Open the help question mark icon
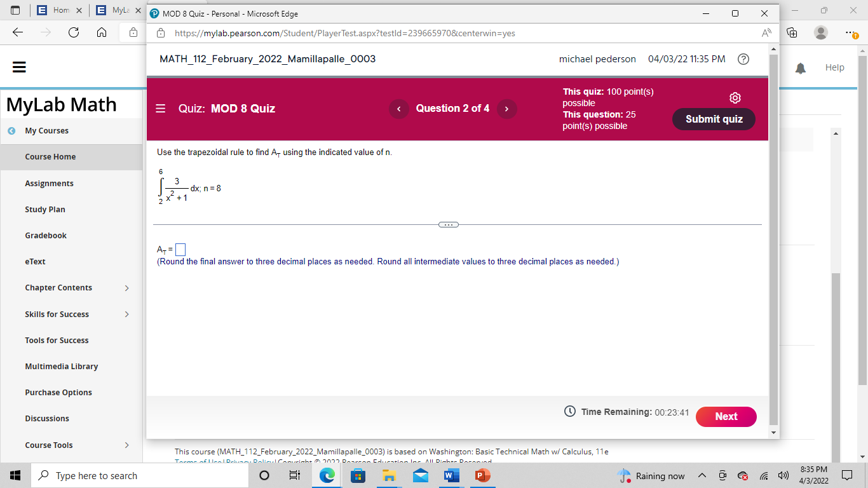The width and height of the screenshot is (868, 488). tap(743, 59)
